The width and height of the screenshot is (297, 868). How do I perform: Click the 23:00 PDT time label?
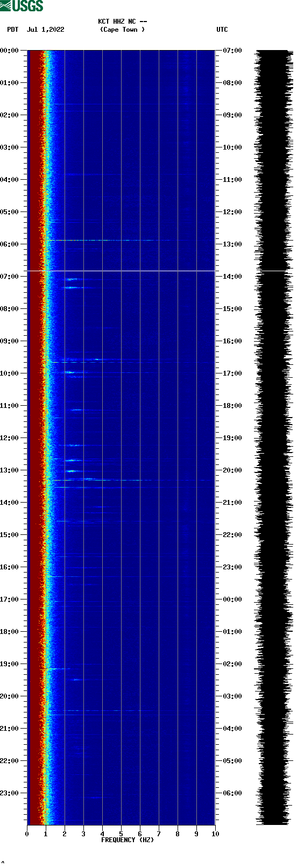click(x=9, y=793)
